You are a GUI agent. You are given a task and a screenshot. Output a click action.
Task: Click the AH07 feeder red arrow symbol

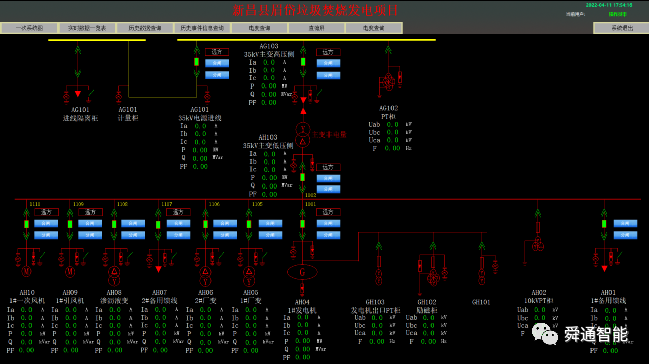pos(159,269)
